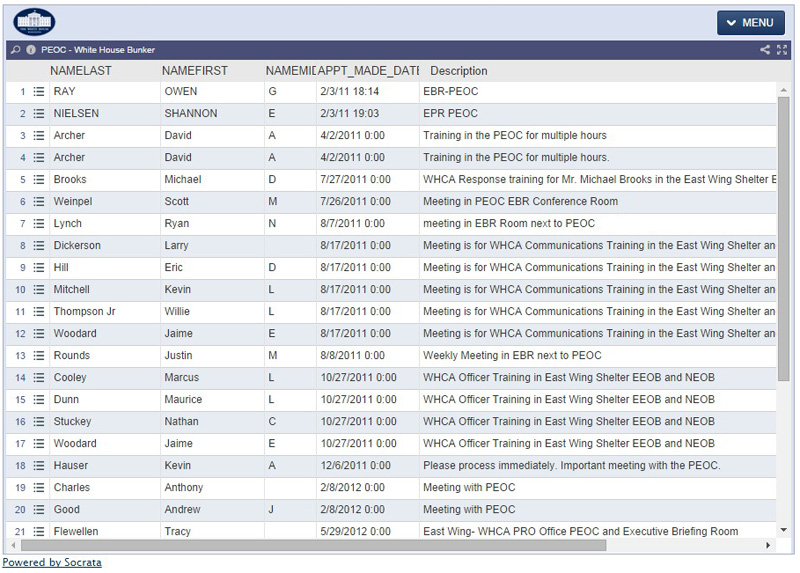Open row menu icon for Brooks row
The image size is (800, 573).
tap(39, 180)
